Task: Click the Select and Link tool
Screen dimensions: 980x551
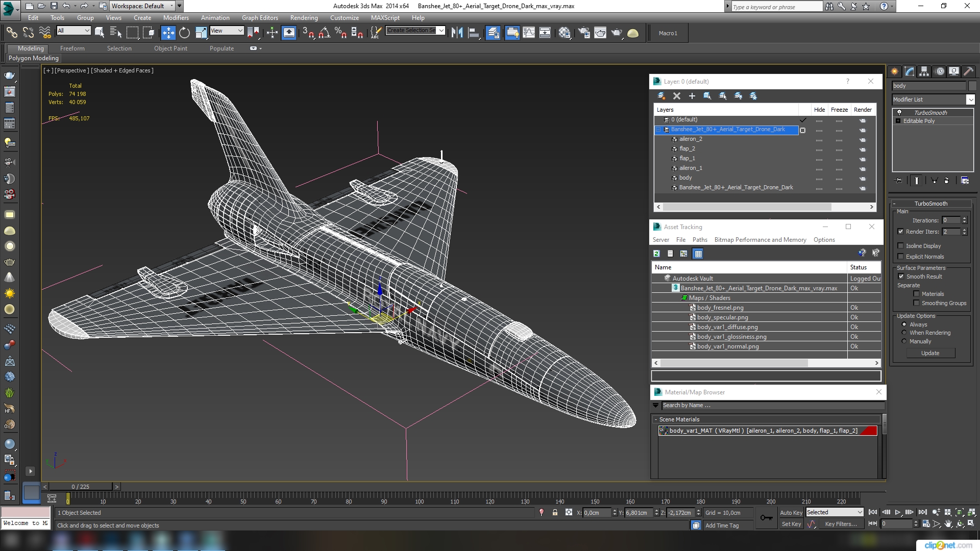Action: coord(11,33)
